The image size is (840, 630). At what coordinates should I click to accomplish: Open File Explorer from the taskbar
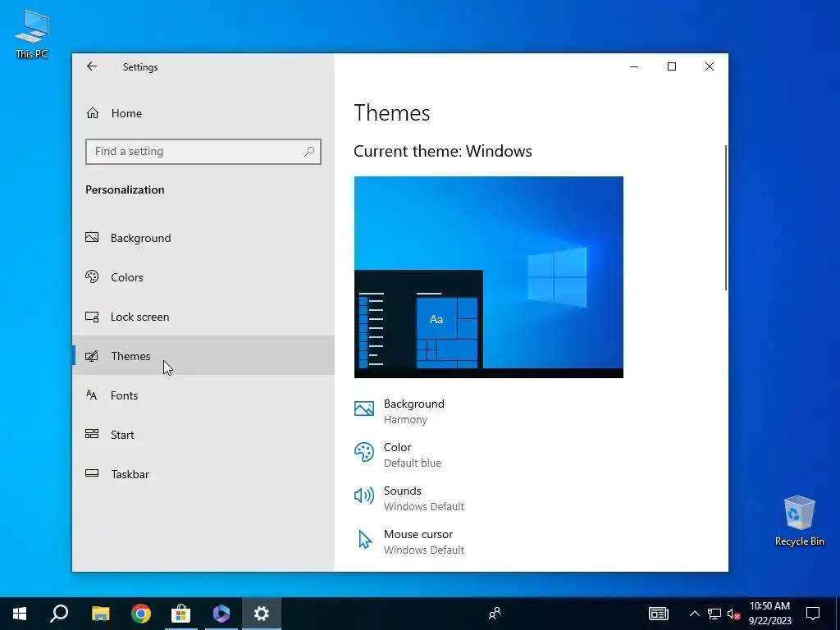click(100, 614)
